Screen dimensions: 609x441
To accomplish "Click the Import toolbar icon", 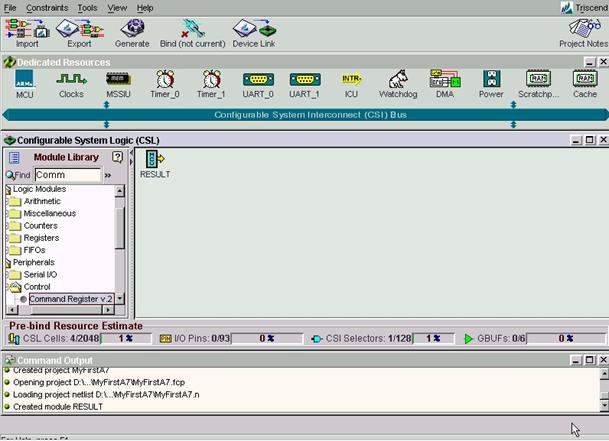I will (27, 31).
